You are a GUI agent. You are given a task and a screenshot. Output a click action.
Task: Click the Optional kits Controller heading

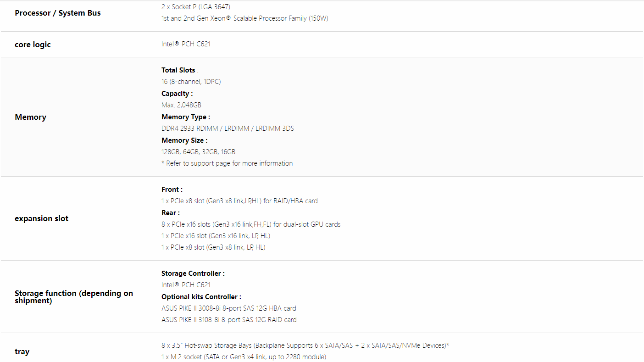[x=201, y=297]
